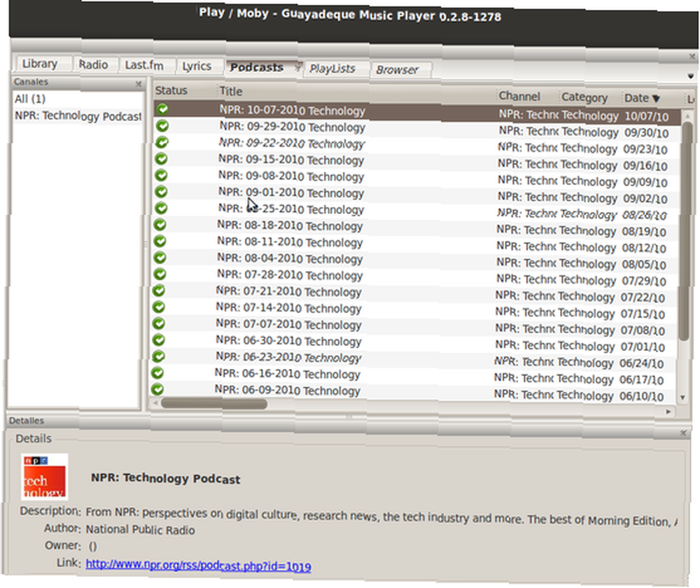Switch to the Radio tab
This screenshot has width=700, height=588.
click(x=93, y=64)
